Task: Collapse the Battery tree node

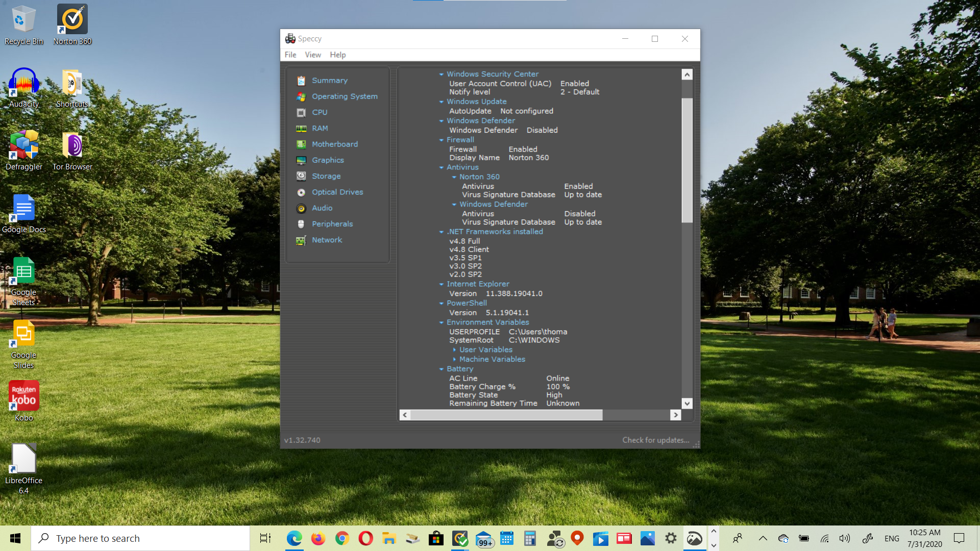Action: click(442, 369)
